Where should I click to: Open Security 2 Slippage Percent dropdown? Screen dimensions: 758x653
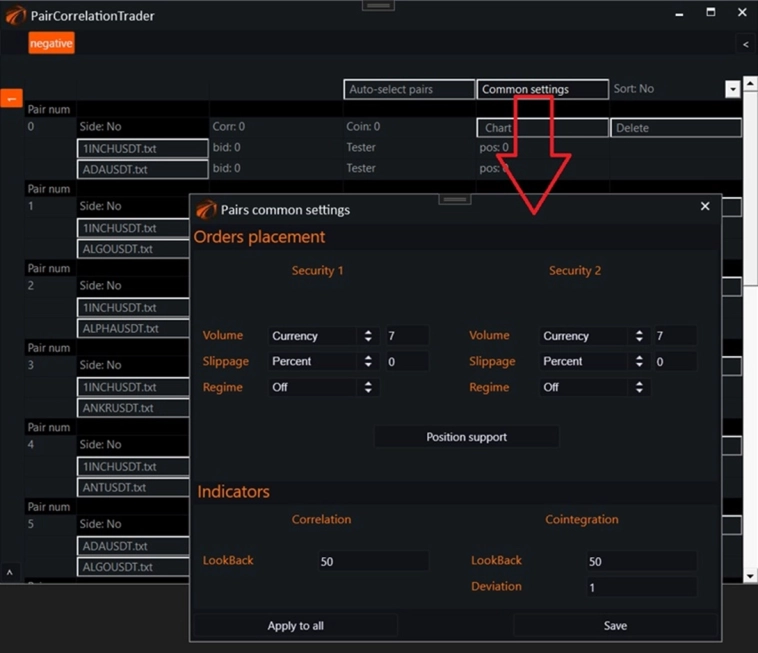[x=594, y=362]
